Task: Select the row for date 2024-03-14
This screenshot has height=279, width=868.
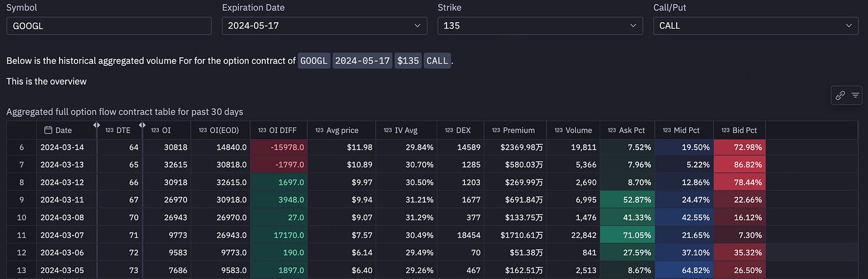Action: pos(386,147)
